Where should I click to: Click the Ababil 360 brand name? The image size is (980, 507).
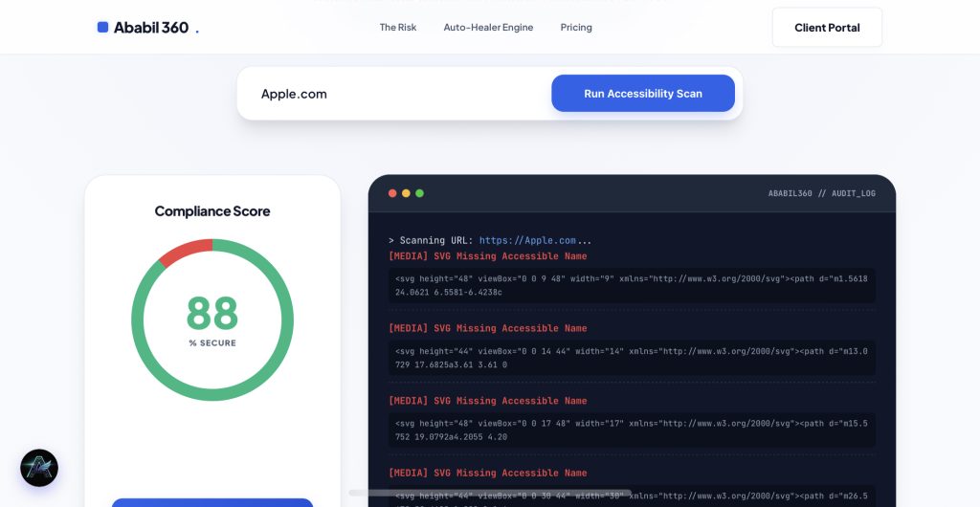[151, 28]
